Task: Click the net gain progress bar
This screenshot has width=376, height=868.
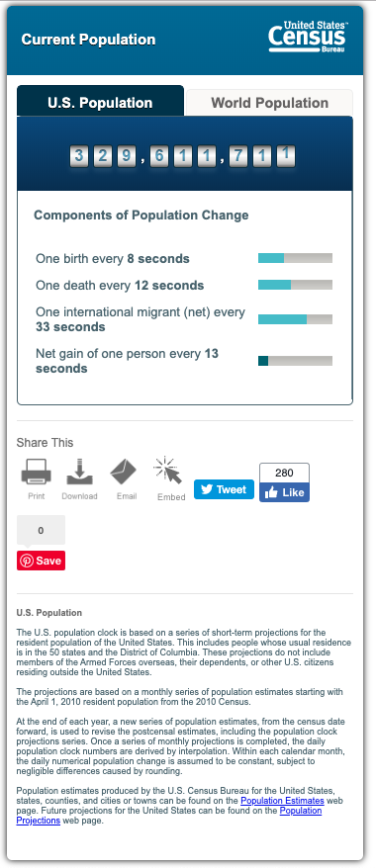Action: (x=295, y=361)
